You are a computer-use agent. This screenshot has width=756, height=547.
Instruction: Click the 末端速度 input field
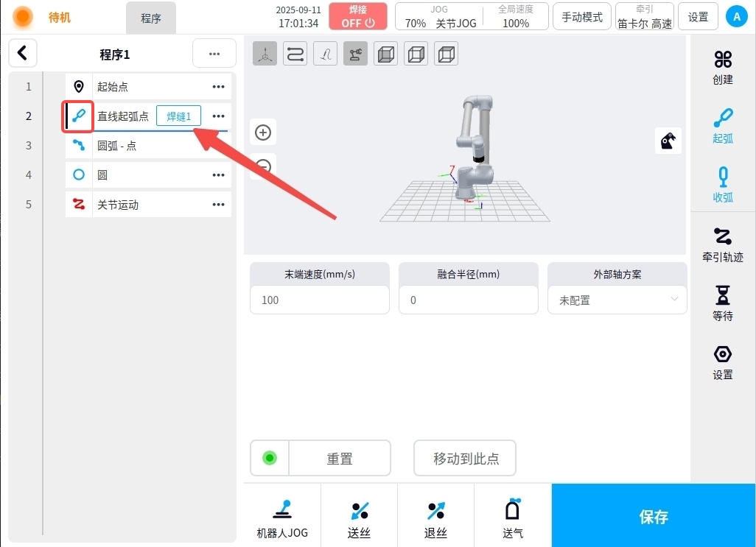click(x=319, y=300)
